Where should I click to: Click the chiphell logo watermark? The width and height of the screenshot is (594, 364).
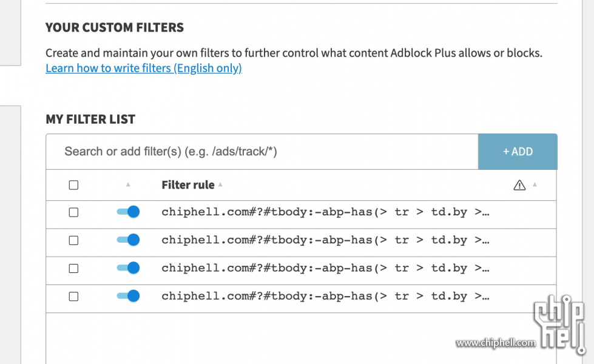click(x=559, y=325)
